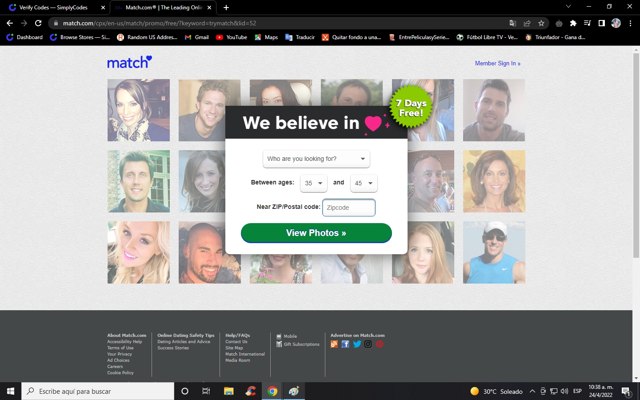Show hidden system tray icons chevron
The image size is (640, 400).
click(x=532, y=391)
